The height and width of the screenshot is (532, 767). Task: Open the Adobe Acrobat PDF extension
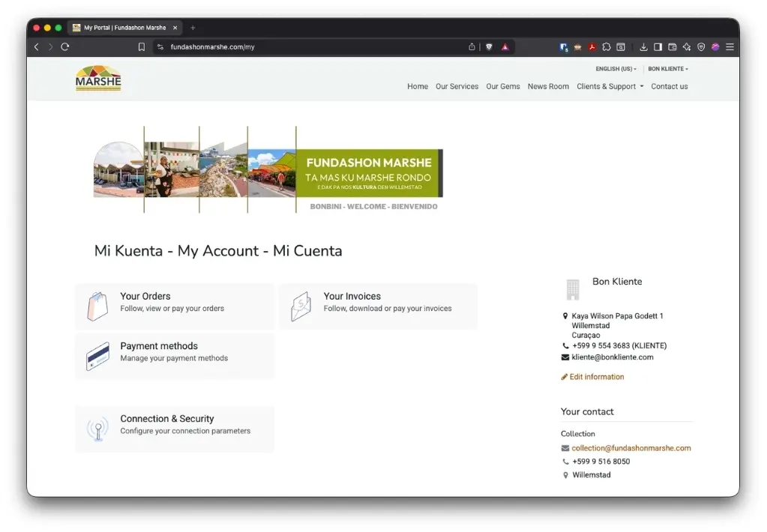[x=592, y=47]
